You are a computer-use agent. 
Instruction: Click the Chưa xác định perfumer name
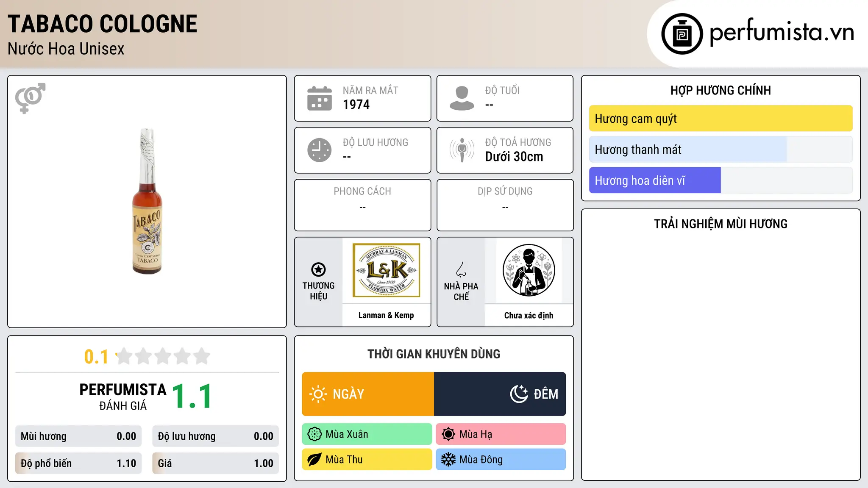click(x=529, y=315)
